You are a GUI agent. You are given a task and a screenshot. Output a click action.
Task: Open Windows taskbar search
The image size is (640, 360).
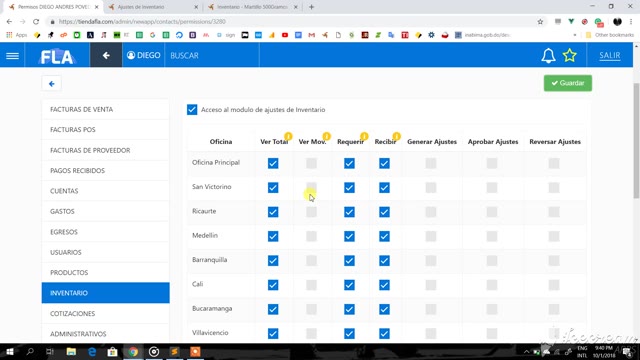click(x=30, y=351)
